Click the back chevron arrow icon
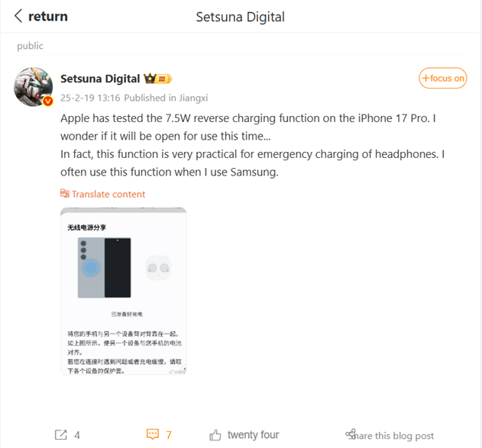 (18, 16)
